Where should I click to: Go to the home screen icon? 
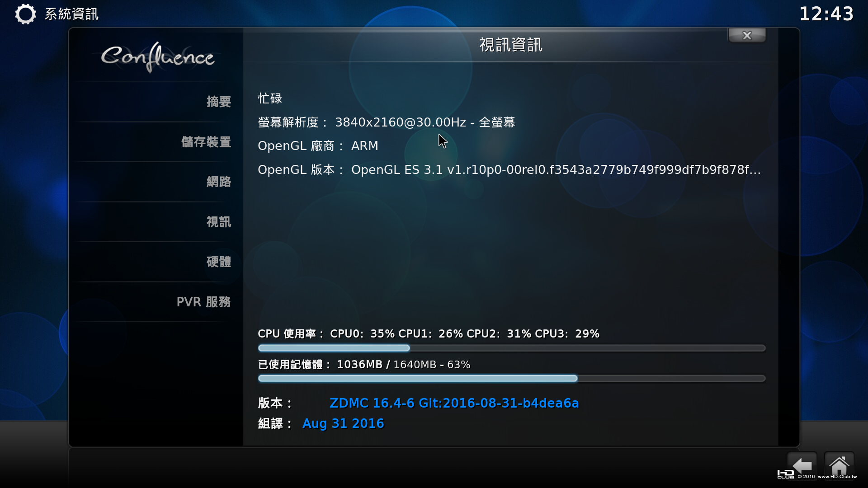point(839,465)
